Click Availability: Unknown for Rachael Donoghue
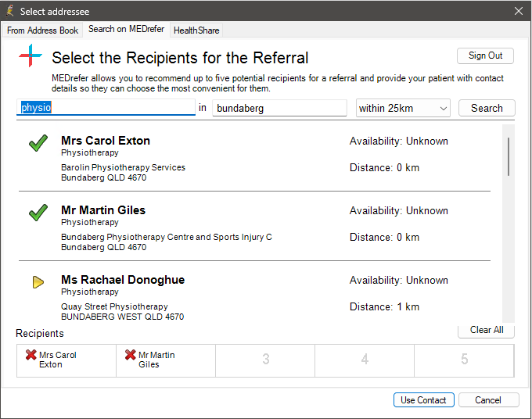 399,281
